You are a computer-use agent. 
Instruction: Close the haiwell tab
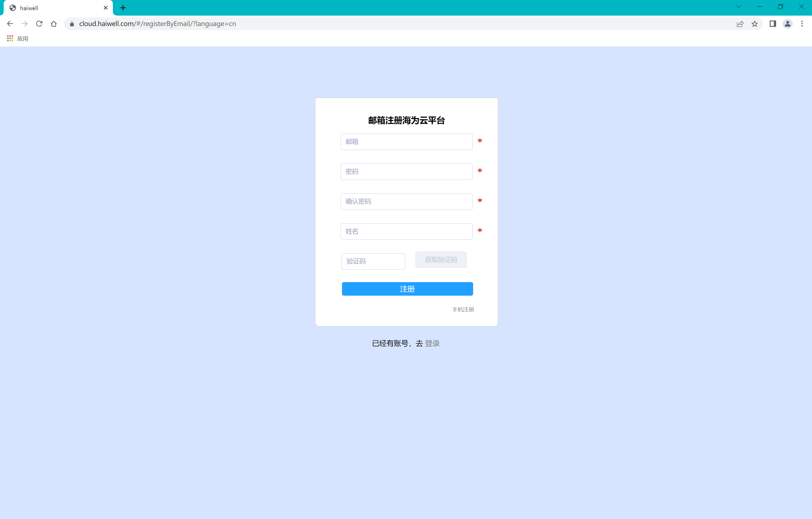[106, 8]
